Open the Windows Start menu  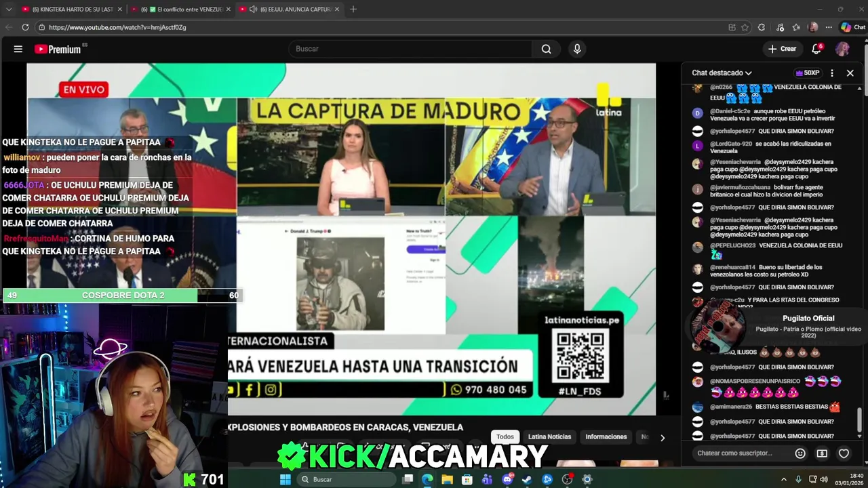(285, 479)
